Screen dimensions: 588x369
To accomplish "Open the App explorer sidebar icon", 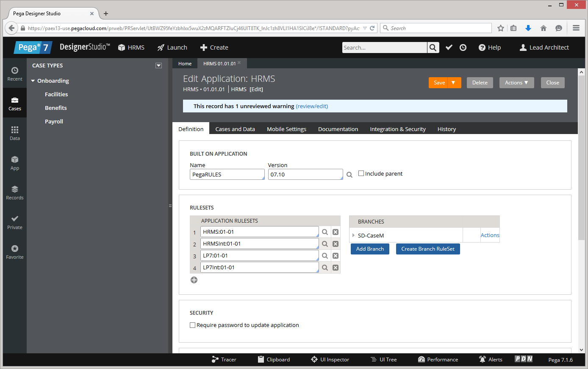I will tap(15, 163).
